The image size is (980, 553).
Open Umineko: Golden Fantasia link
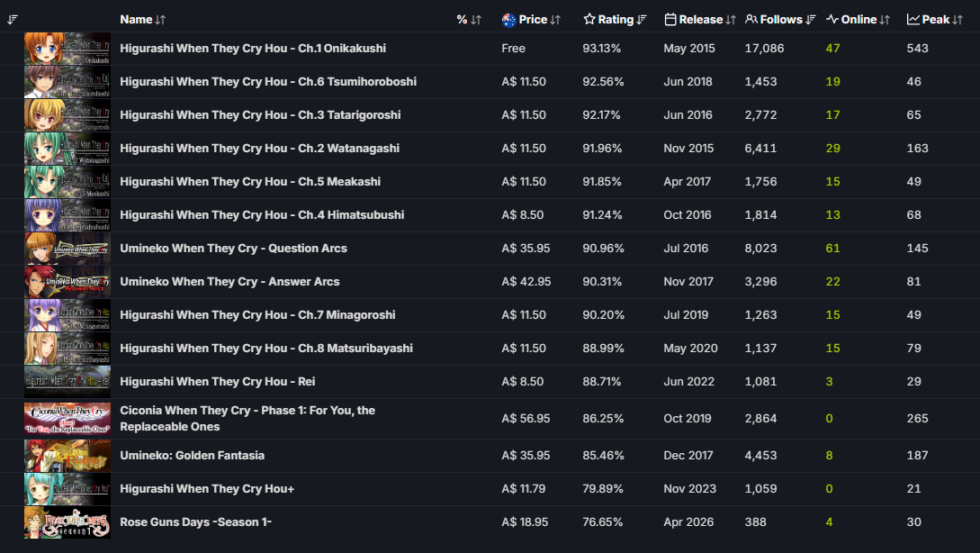(x=192, y=456)
